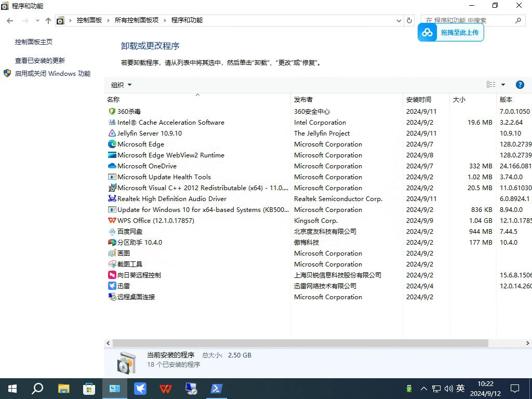
Task: Click the refresh button beside address bar
Action: tap(409, 20)
